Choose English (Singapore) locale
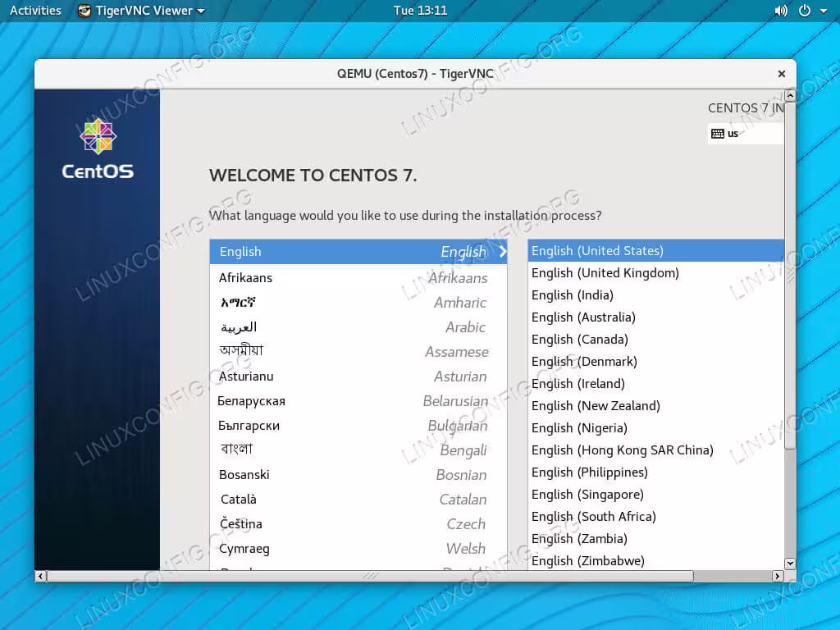The image size is (840, 630). [x=655, y=495]
